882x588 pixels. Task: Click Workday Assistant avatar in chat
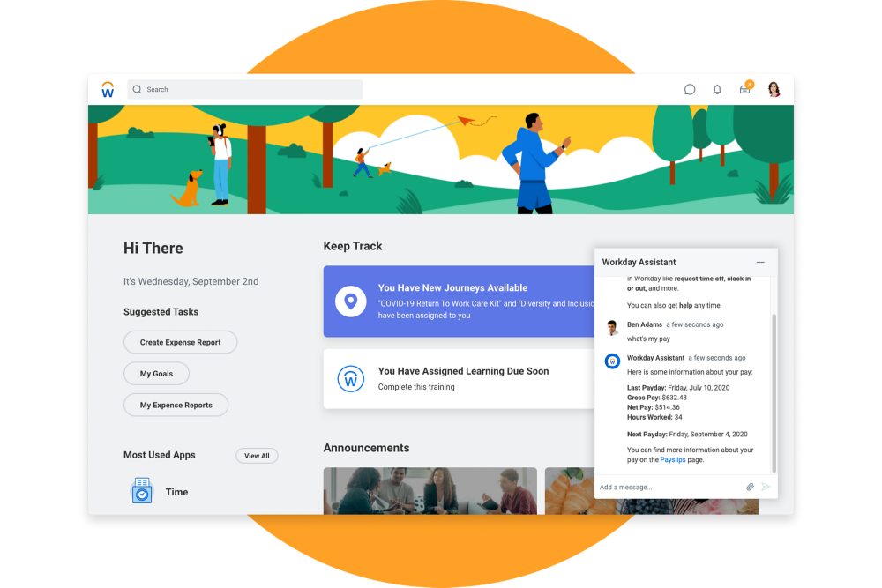point(612,361)
